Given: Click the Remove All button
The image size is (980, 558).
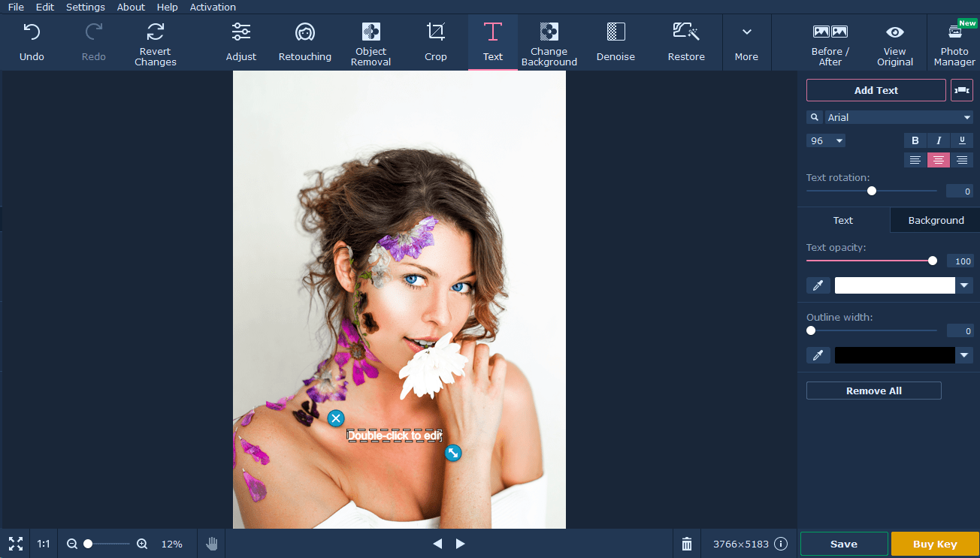Looking at the screenshot, I should click(x=873, y=390).
